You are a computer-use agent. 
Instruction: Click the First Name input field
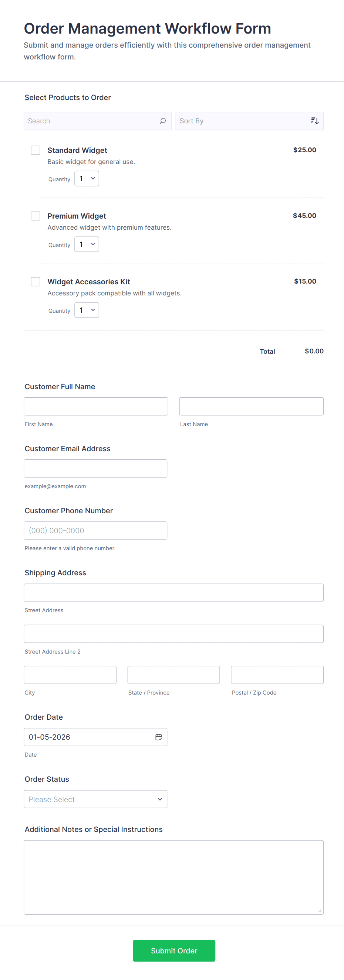[96, 406]
